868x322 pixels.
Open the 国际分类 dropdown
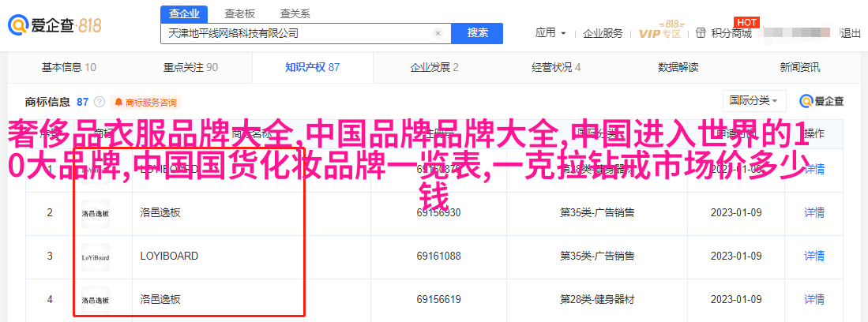coord(754,101)
